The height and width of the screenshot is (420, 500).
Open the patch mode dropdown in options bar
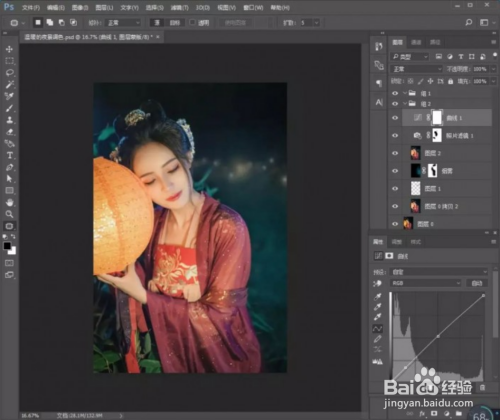(x=123, y=23)
